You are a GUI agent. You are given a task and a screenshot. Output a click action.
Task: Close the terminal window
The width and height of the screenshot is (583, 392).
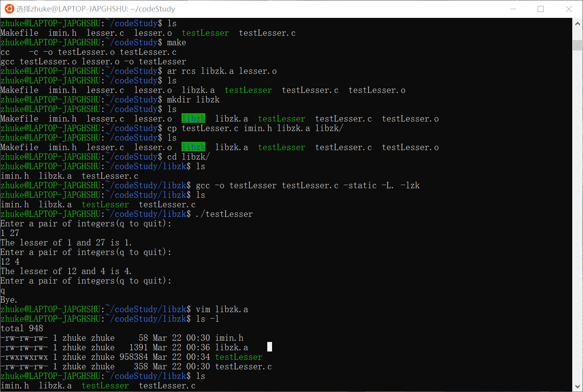(569, 9)
